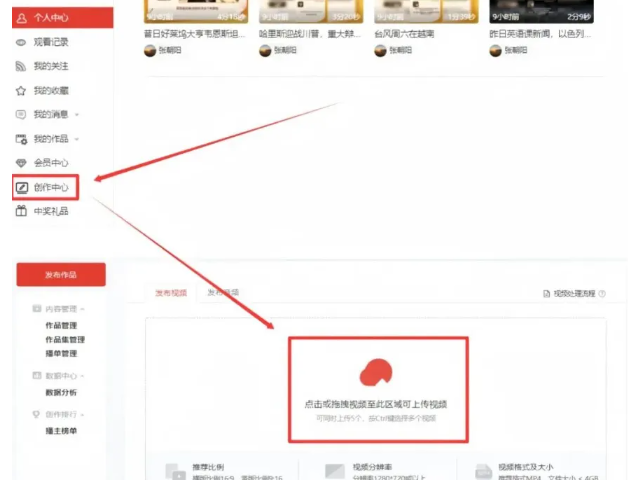Click the person icon beside 个人中心
628x491 pixels.
pos(22,18)
